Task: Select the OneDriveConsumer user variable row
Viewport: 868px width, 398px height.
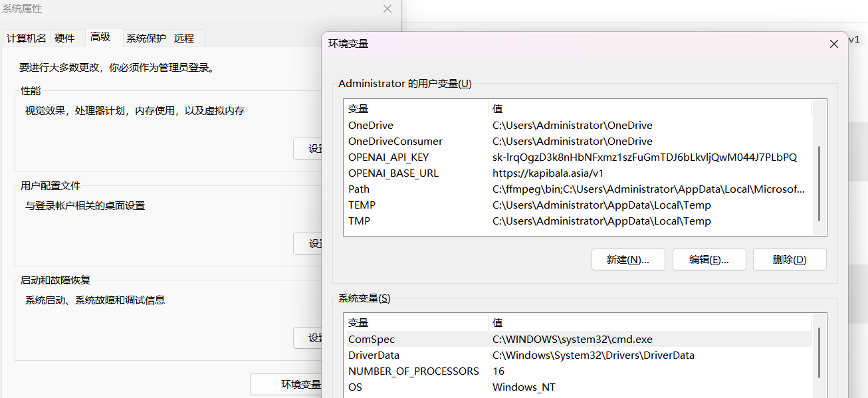Action: [578, 142]
